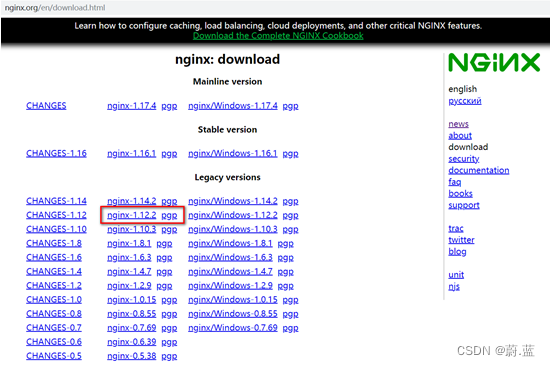Download nginx/Windows-1.0.15
550x366 pixels.
pos(233,299)
